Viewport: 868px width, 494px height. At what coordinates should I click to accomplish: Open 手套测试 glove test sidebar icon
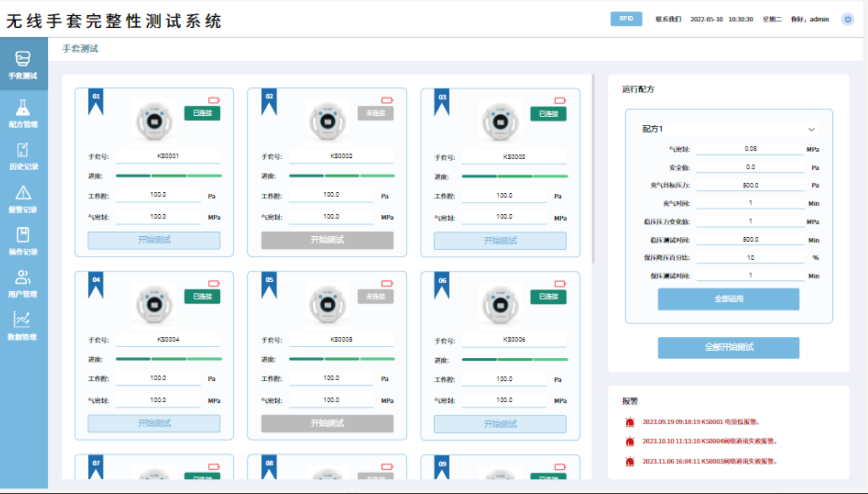[23, 59]
